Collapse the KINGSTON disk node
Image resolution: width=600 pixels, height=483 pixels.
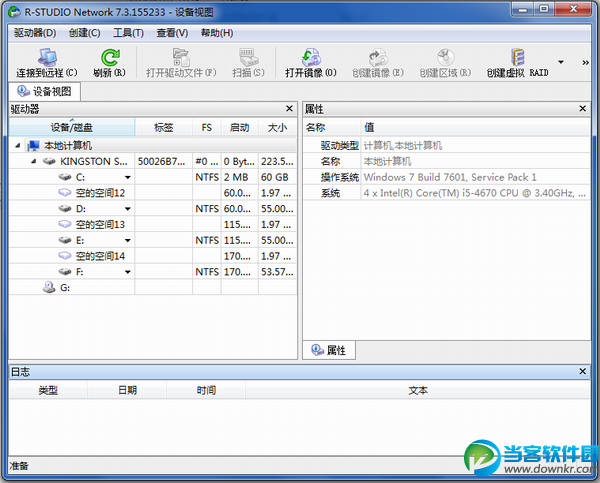coord(33,161)
